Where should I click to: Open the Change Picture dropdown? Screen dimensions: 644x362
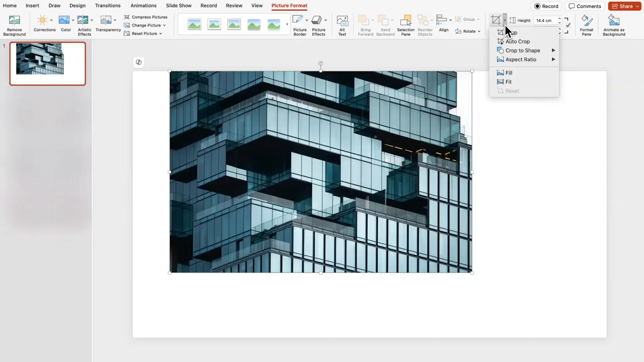[145, 25]
